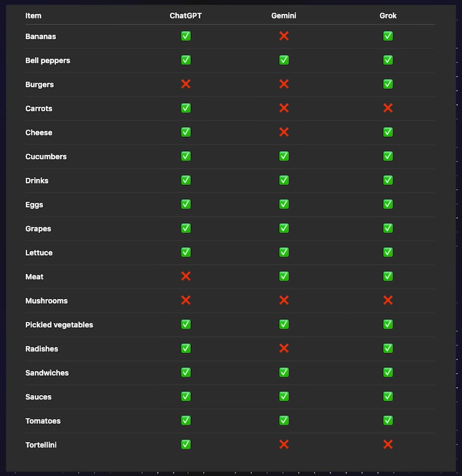Click the red X for Tortellini under Grok
This screenshot has height=476, width=462.
click(388, 445)
